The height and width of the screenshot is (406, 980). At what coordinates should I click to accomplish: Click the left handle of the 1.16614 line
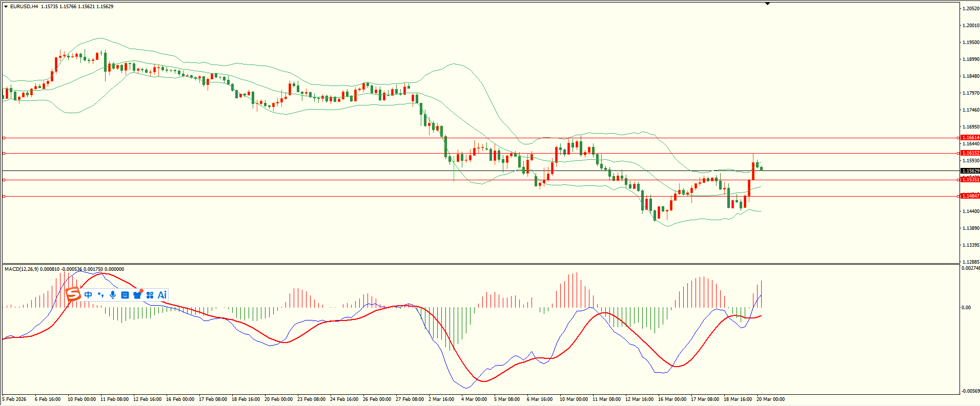coord(4,138)
